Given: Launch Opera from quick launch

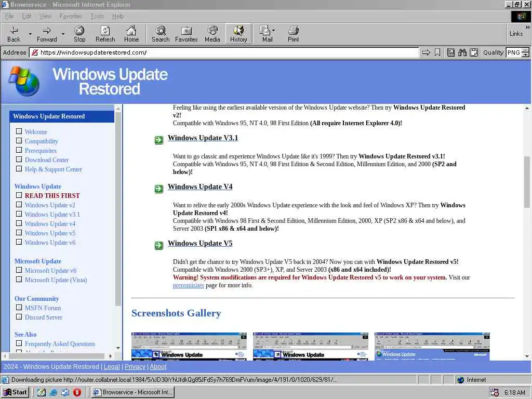Looking at the screenshot, I should (x=77, y=392).
